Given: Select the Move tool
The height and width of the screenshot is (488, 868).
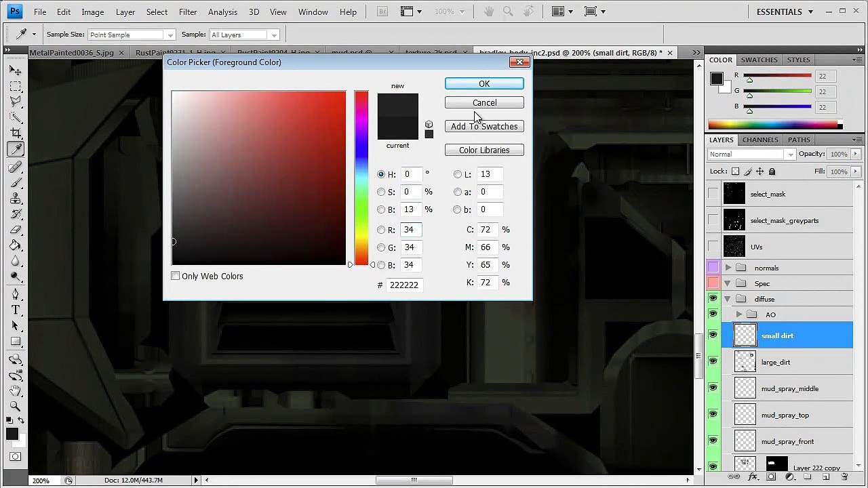Looking at the screenshot, I should point(16,70).
